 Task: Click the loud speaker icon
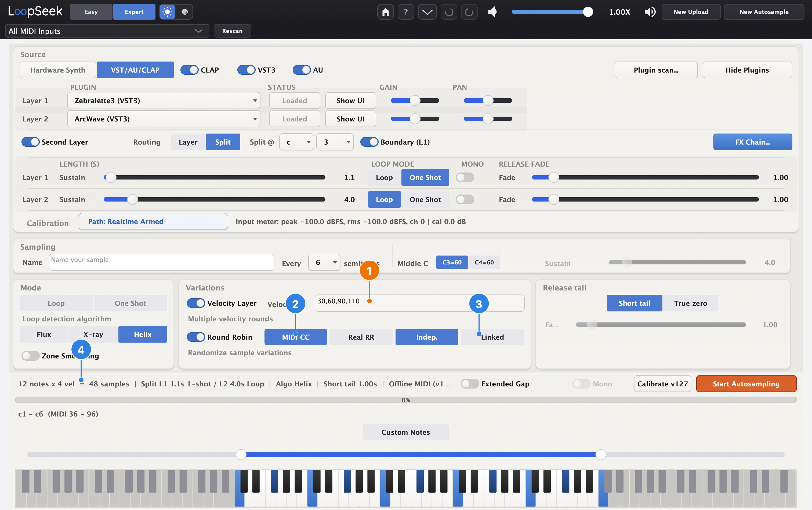pyautogui.click(x=650, y=12)
